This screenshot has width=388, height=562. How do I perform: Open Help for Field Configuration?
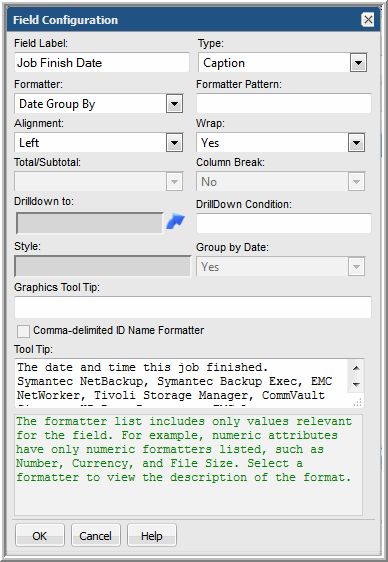click(x=152, y=536)
